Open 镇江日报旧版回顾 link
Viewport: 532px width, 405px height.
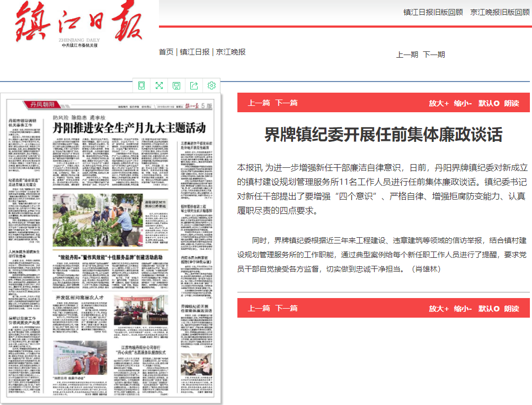click(x=433, y=12)
